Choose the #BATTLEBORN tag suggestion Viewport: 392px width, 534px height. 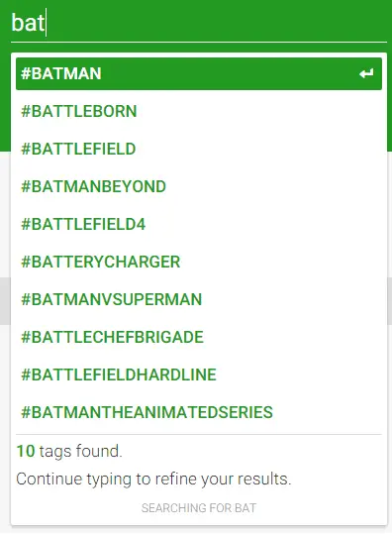pos(199,111)
